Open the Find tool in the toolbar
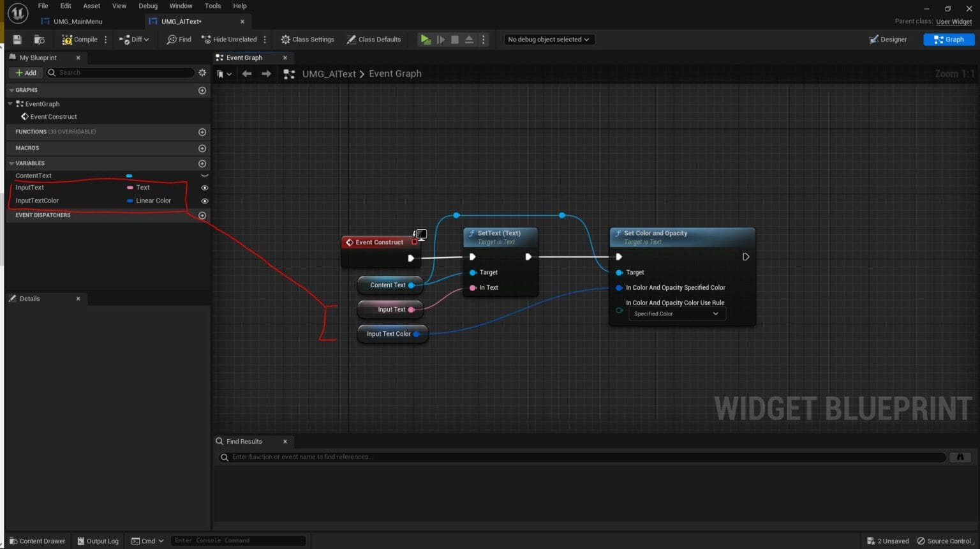This screenshot has height=549, width=980. click(x=178, y=39)
